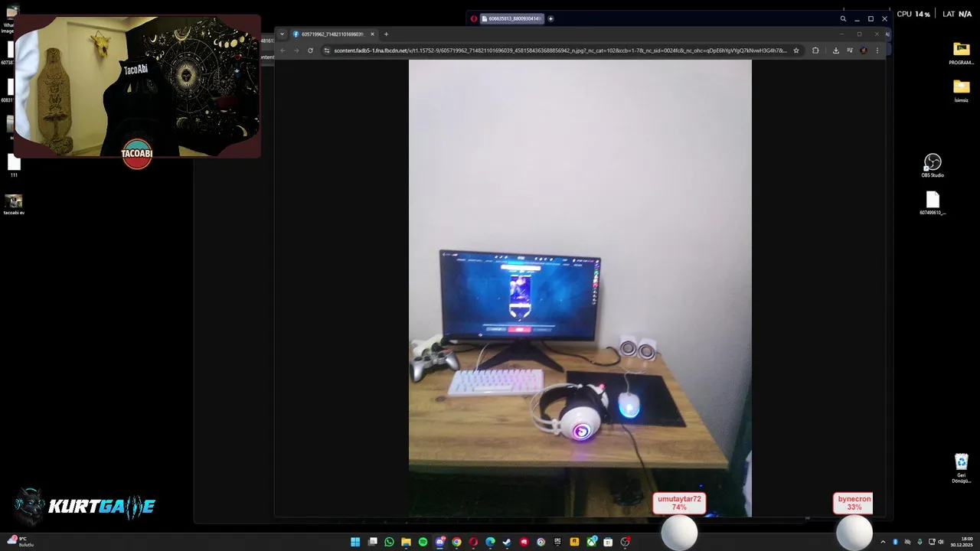Open the PROGRAM folder on the desktop
Viewport: 980px width, 551px height.
961,53
